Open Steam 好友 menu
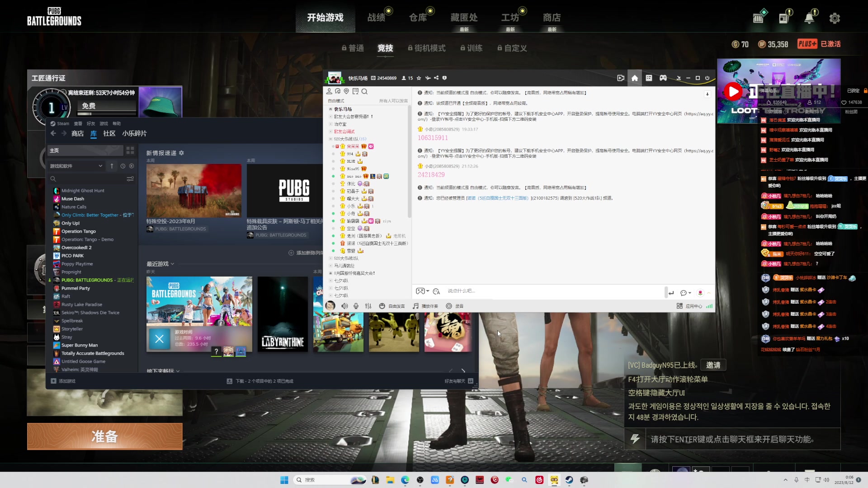The height and width of the screenshot is (488, 868). click(91, 123)
